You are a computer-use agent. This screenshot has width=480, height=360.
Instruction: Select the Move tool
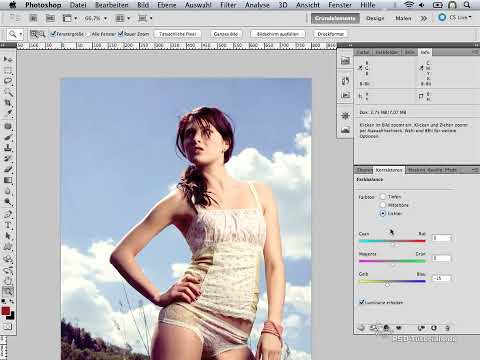pos(8,59)
